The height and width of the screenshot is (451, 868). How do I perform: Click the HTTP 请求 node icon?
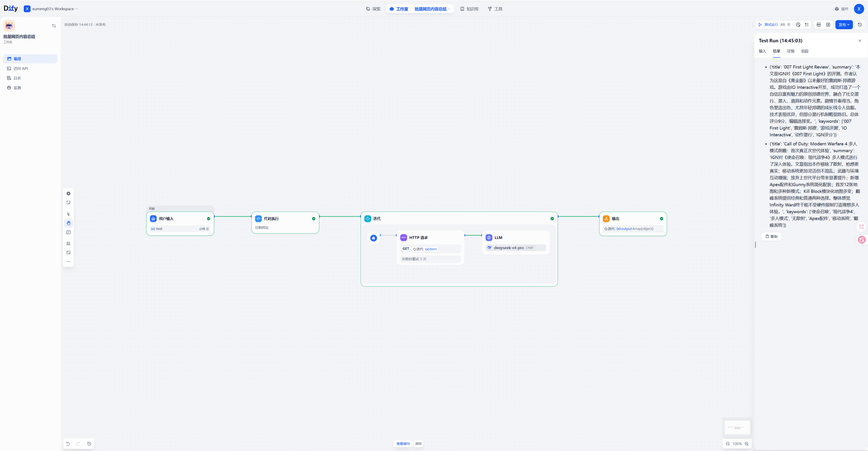pyautogui.click(x=403, y=238)
